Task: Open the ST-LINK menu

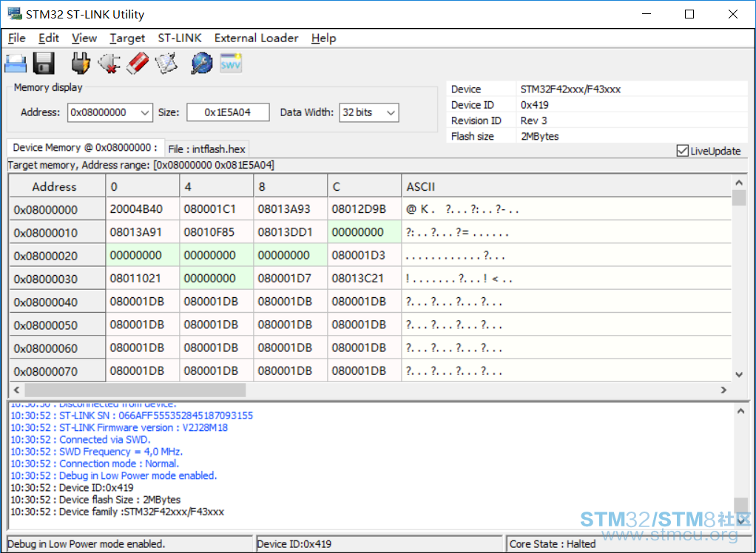Action: [x=180, y=38]
